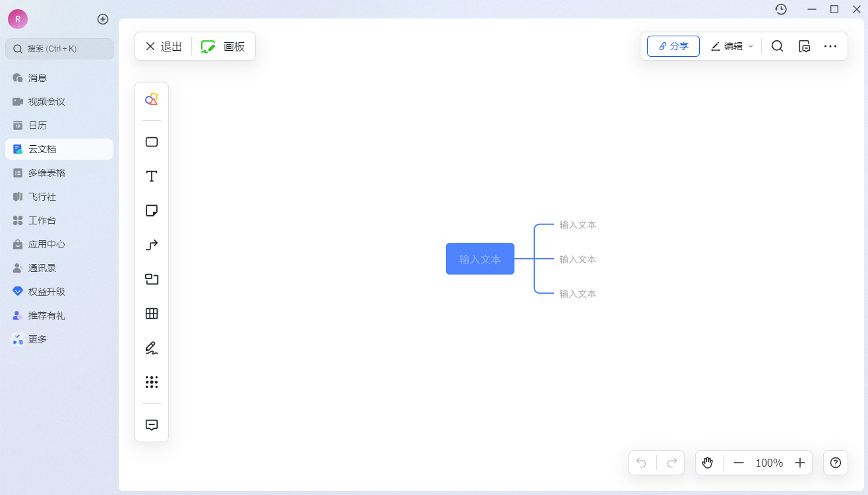
Task: Open the three-dot more options menu
Action: [830, 46]
